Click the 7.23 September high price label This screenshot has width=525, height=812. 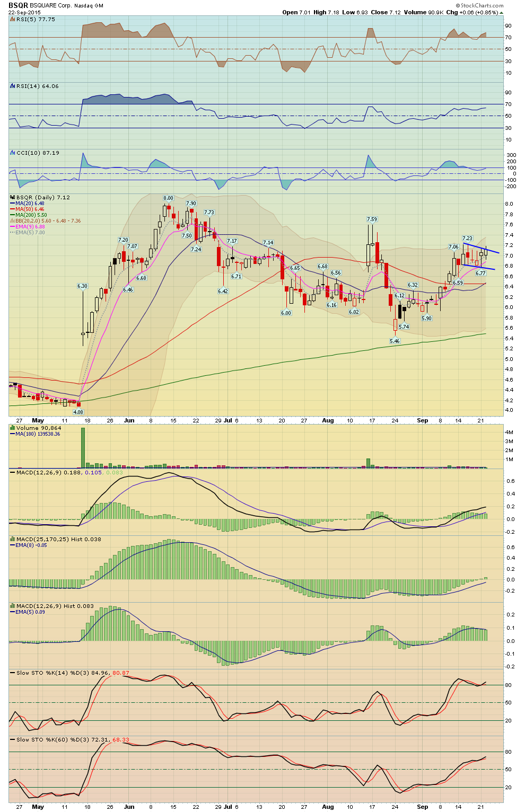[467, 239]
